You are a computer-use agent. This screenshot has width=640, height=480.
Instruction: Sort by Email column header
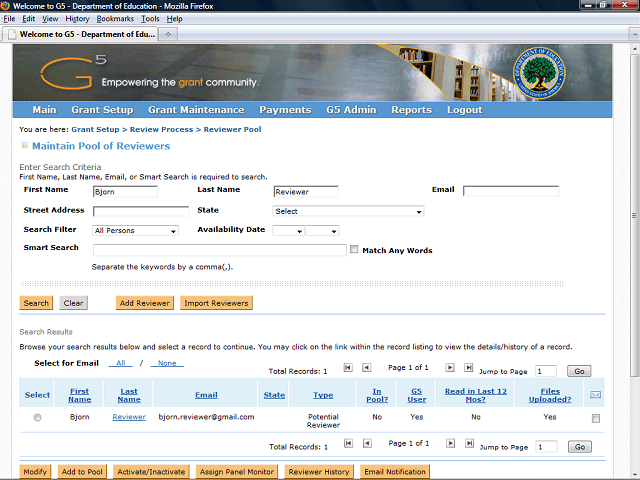[206, 395]
